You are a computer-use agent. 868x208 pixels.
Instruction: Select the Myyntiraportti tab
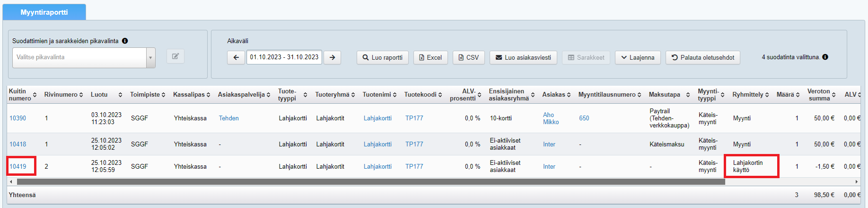click(44, 12)
